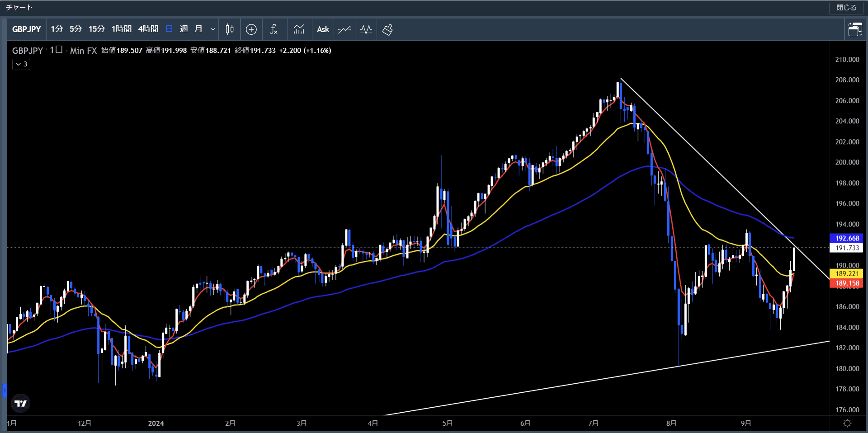
Task: Click the GBPJPY chart legend title
Action: click(28, 51)
